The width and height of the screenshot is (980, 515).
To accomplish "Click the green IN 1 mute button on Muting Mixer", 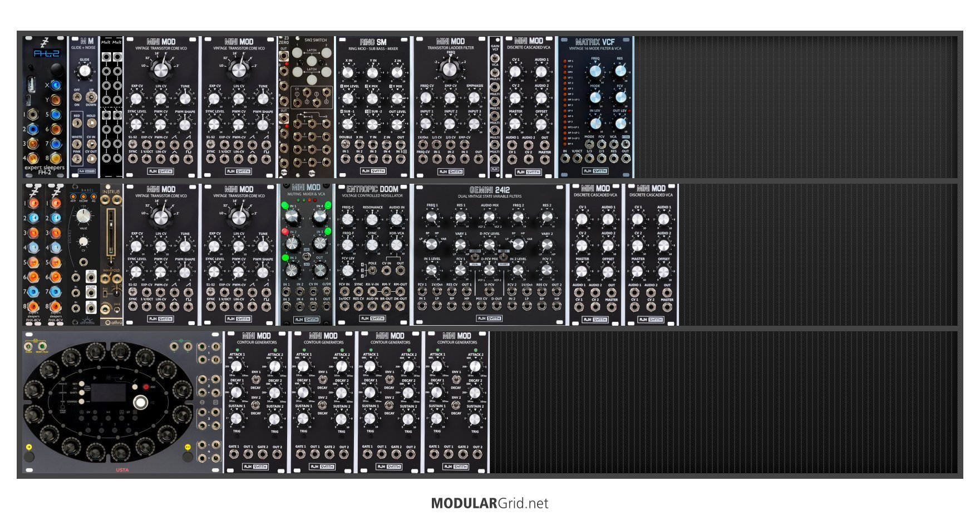I will click(285, 205).
